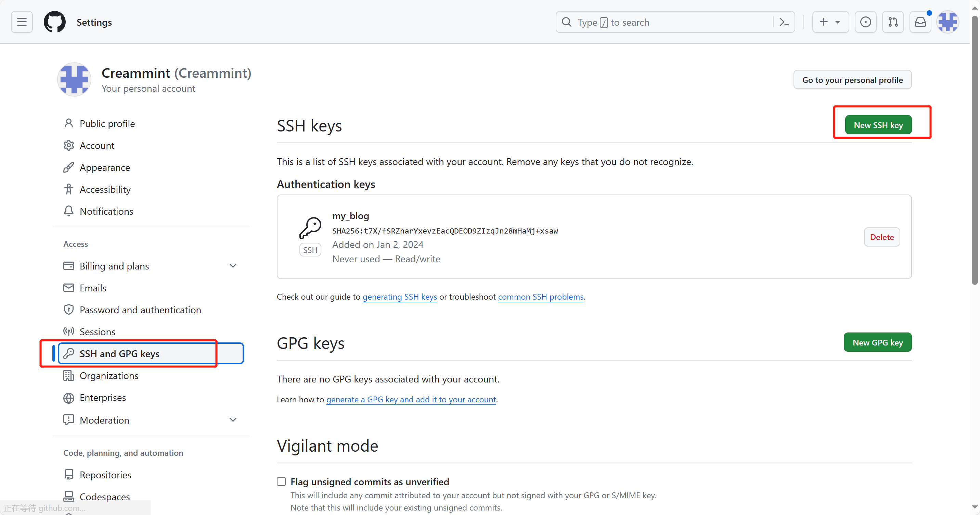Open the create new plus menu
This screenshot has height=515, width=980.
[830, 22]
